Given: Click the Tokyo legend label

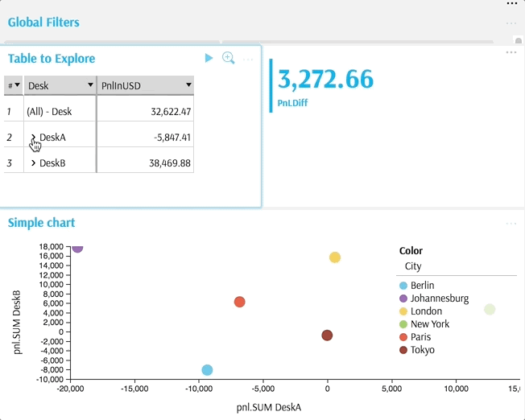Looking at the screenshot, I should tap(423, 350).
